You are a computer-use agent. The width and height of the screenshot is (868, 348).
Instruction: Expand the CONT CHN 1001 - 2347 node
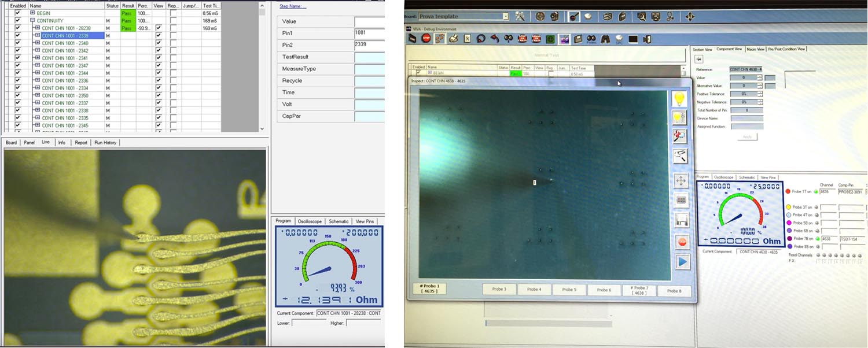pyautogui.click(x=37, y=65)
